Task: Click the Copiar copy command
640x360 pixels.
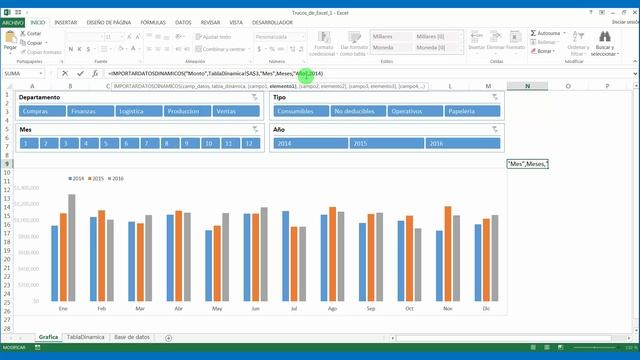Action: point(31,43)
